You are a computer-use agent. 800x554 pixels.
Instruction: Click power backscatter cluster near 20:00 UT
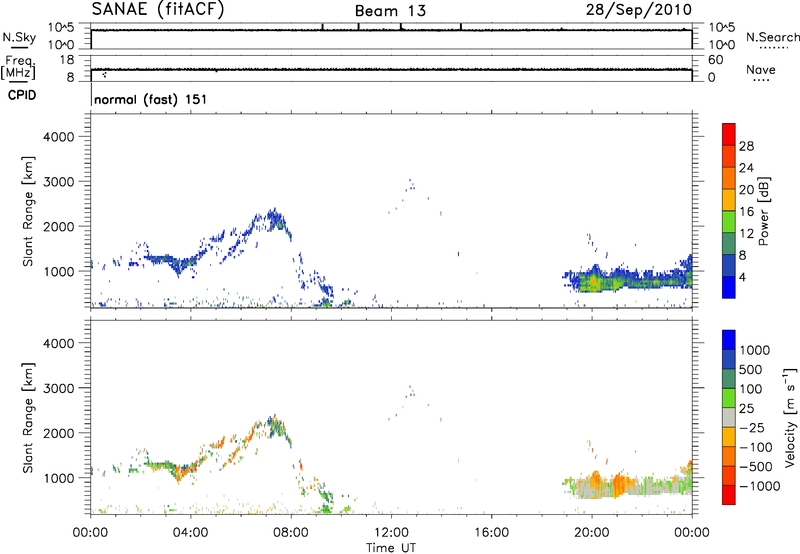point(594,280)
